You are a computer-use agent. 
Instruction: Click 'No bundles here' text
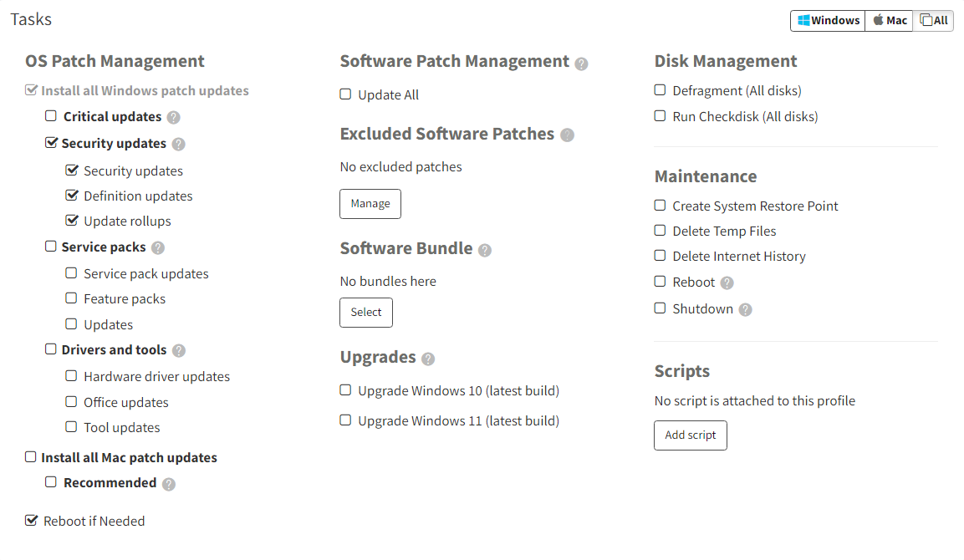click(388, 282)
